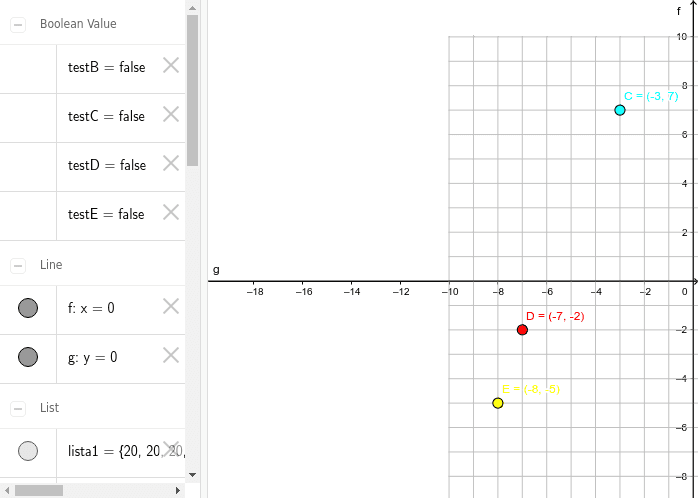
Task: Collapse the Boolean Value group
Action: (x=18, y=25)
